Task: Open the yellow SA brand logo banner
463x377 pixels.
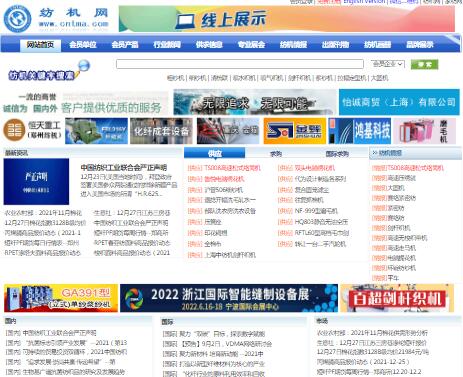Action: 294,131
